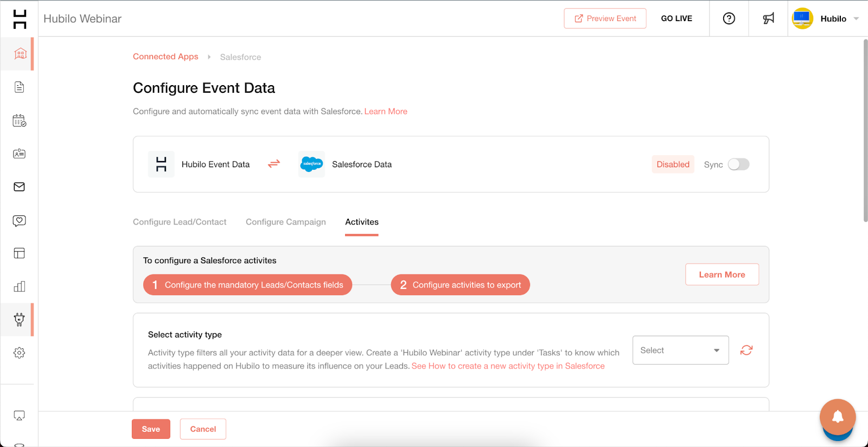Open the envelope email icon in sidebar

20,187
